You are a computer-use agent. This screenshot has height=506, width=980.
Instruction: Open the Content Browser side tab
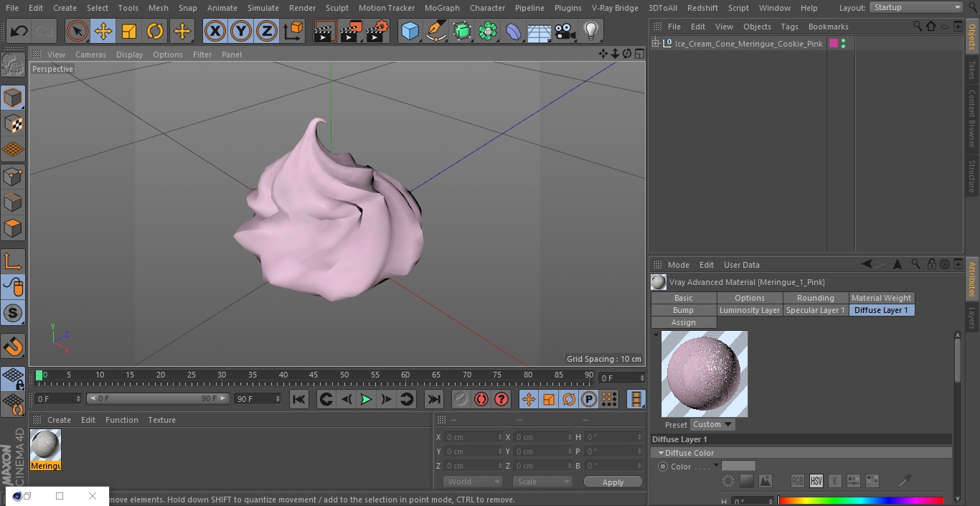[x=972, y=119]
